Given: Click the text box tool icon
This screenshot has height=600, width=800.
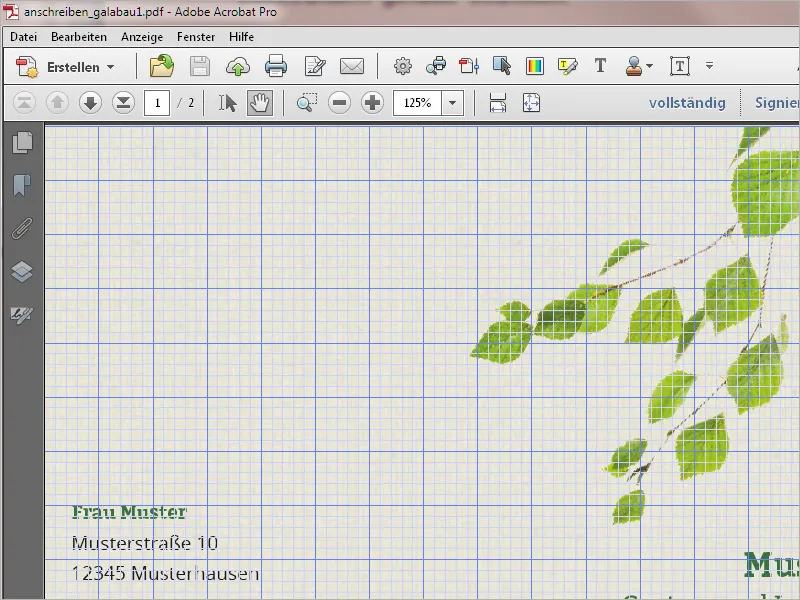Looking at the screenshot, I should (680, 66).
